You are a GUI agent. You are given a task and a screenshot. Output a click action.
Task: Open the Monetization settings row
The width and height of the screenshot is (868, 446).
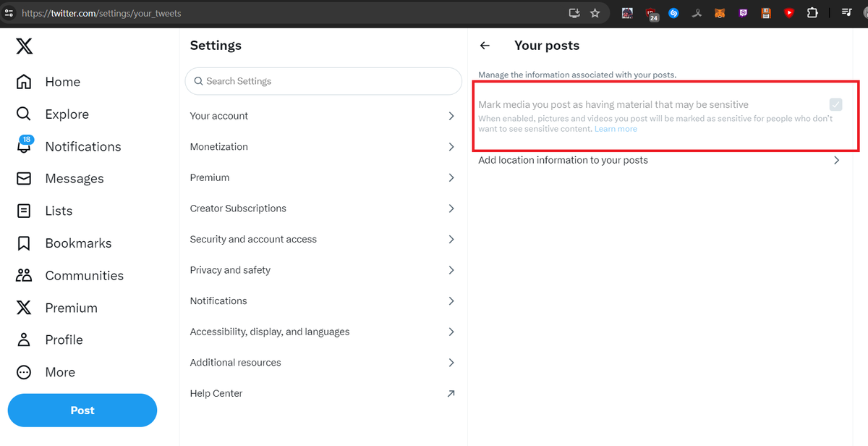pyautogui.click(x=323, y=146)
